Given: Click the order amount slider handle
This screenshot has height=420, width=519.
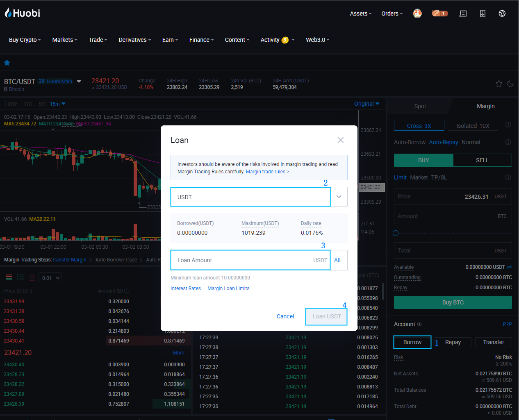Looking at the screenshot, I should tap(396, 233).
